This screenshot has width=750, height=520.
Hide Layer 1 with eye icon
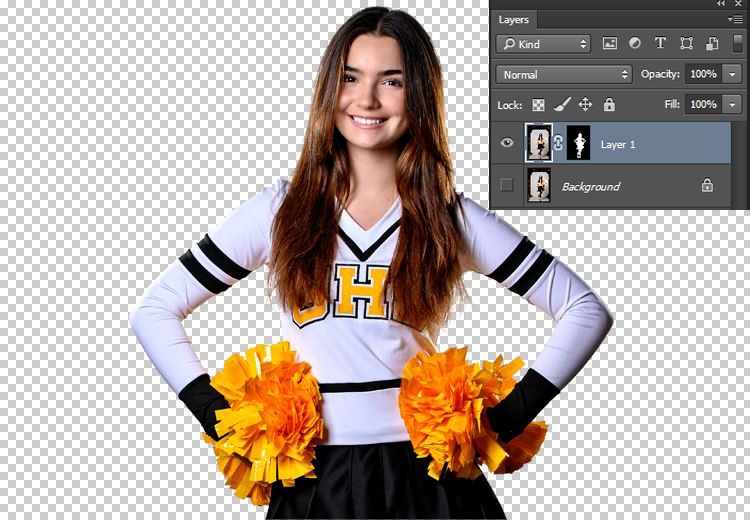507,143
